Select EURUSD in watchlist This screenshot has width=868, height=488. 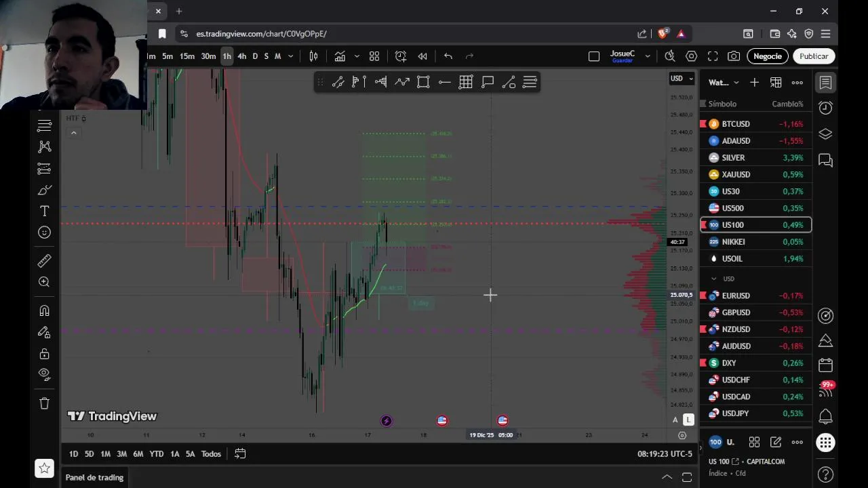tap(755, 296)
